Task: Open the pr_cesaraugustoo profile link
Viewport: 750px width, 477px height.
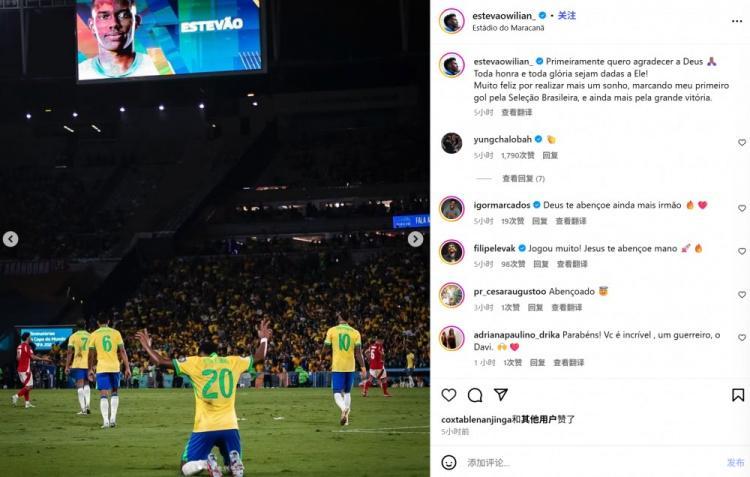Action: pos(510,291)
